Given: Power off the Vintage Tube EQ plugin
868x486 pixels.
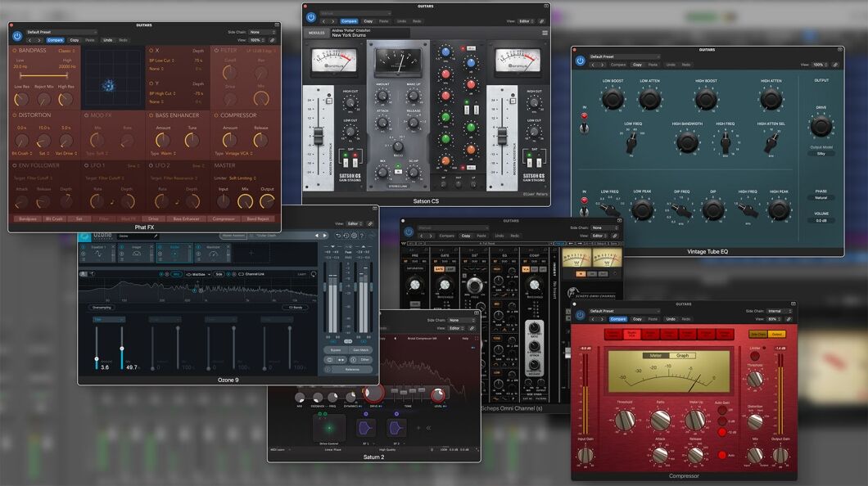Looking at the screenshot, I should (581, 61).
